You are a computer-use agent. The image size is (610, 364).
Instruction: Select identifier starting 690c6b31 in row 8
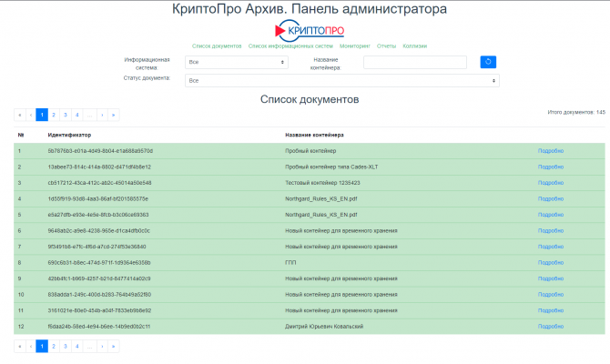pos(99,262)
